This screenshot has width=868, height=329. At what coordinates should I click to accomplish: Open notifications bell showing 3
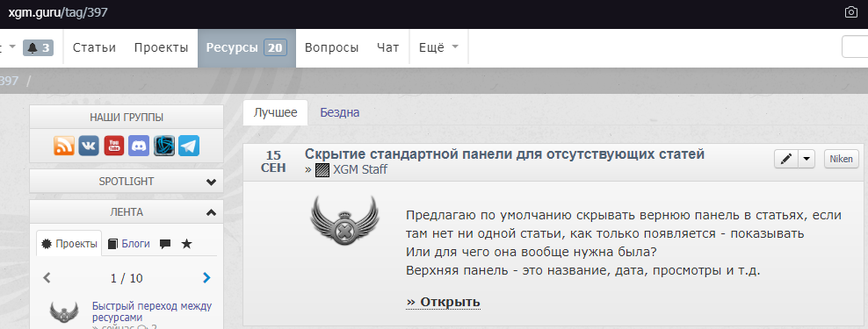pos(38,48)
